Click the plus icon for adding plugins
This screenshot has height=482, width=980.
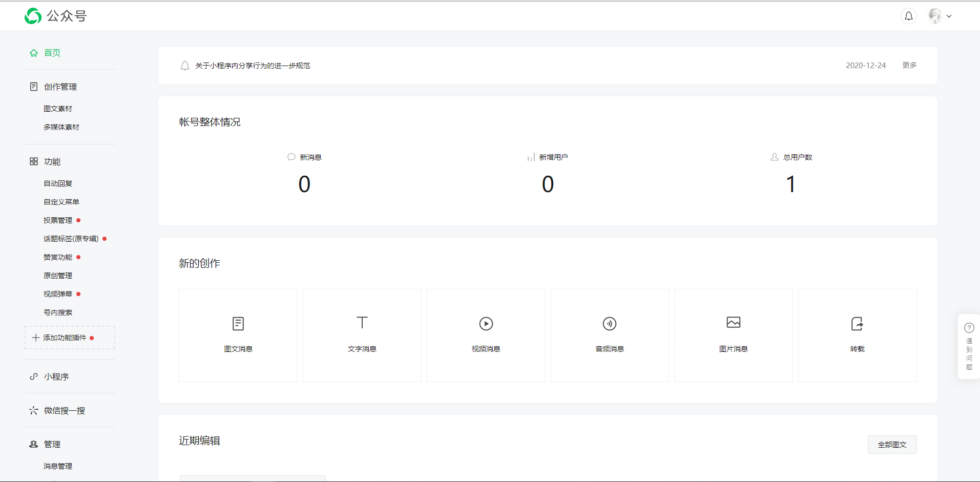pyautogui.click(x=36, y=338)
